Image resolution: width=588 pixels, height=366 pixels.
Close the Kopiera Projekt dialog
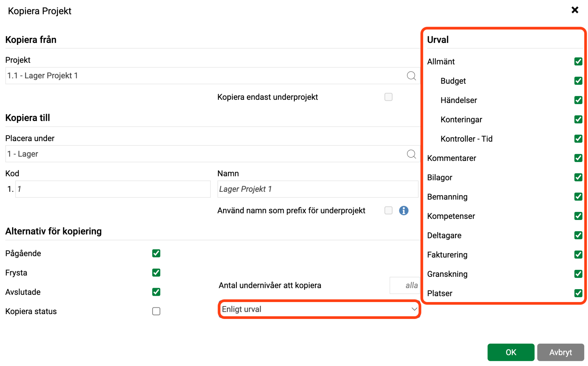575,10
